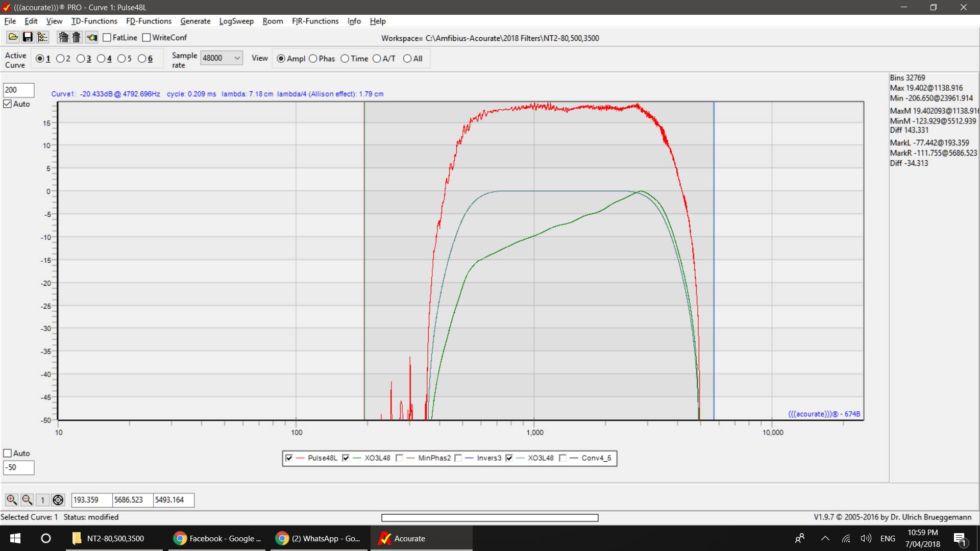This screenshot has width=980, height=551.
Task: Open the taskbar People icon
Action: click(x=800, y=538)
